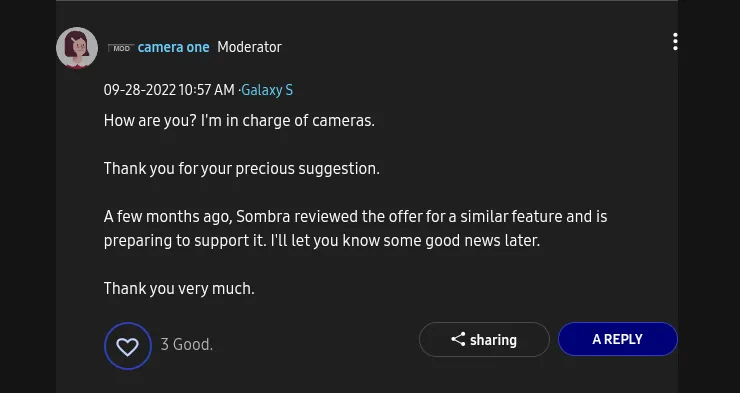Open the Galaxy S category link
The width and height of the screenshot is (740, 393).
[x=267, y=90]
